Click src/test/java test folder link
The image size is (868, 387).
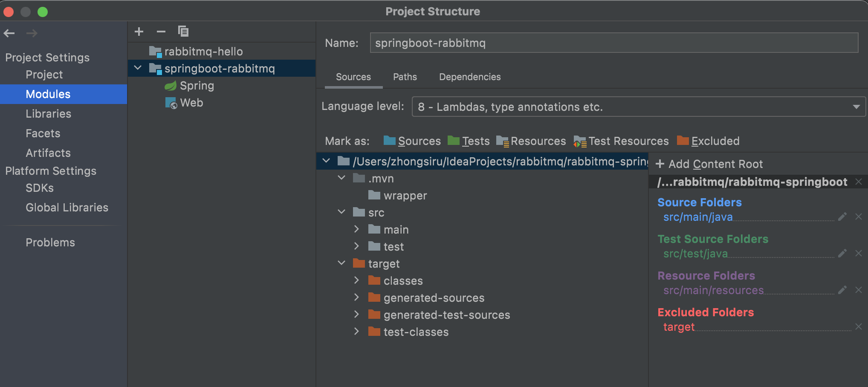pyautogui.click(x=695, y=254)
